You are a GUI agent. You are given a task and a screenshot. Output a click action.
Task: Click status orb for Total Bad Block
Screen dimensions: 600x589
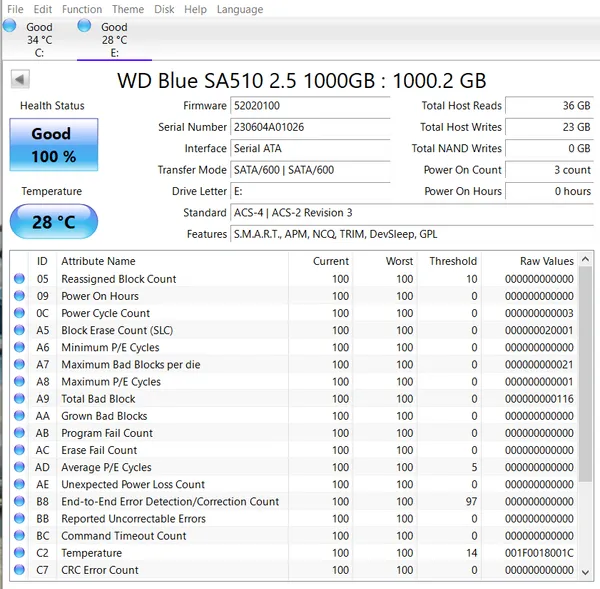pyautogui.click(x=19, y=398)
